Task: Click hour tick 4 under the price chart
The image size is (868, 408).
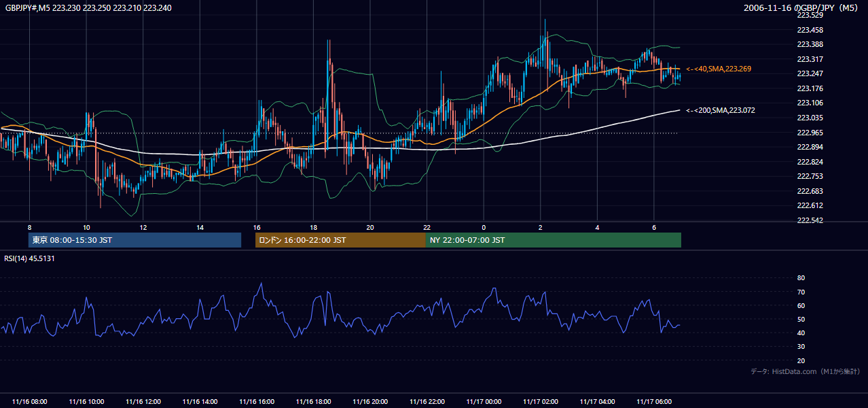Action: coord(597,226)
